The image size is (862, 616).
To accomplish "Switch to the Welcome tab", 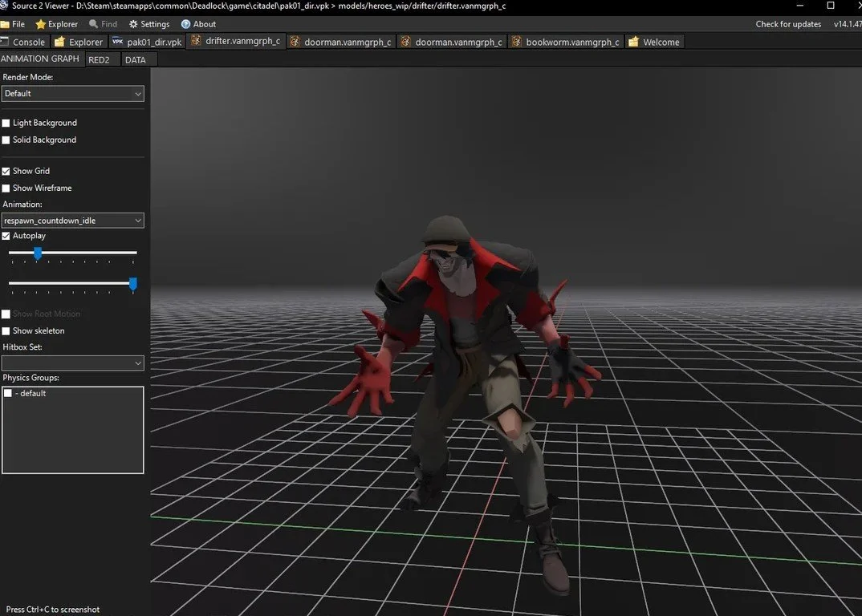I will point(654,42).
